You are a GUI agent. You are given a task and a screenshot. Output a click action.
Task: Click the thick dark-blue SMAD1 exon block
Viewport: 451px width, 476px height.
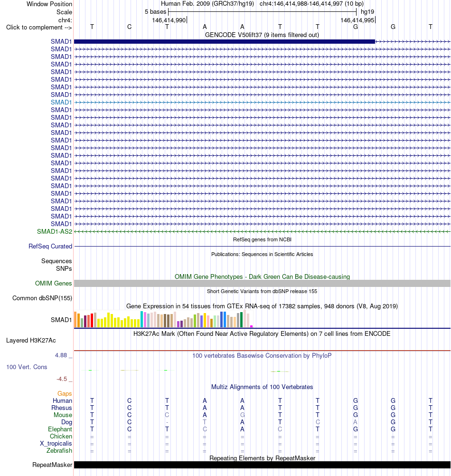pyautogui.click(x=225, y=42)
